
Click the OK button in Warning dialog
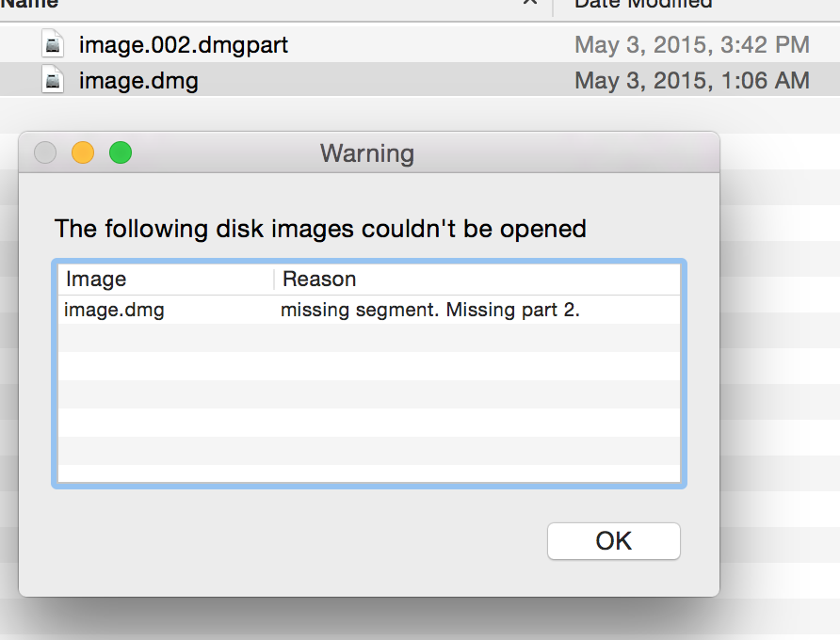click(x=613, y=541)
